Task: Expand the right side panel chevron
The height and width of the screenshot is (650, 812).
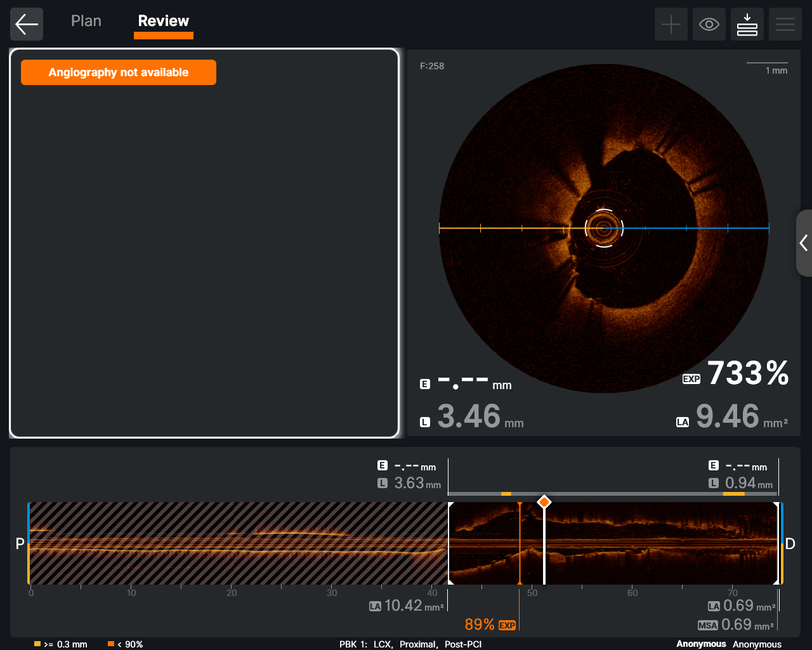Action: coord(804,242)
